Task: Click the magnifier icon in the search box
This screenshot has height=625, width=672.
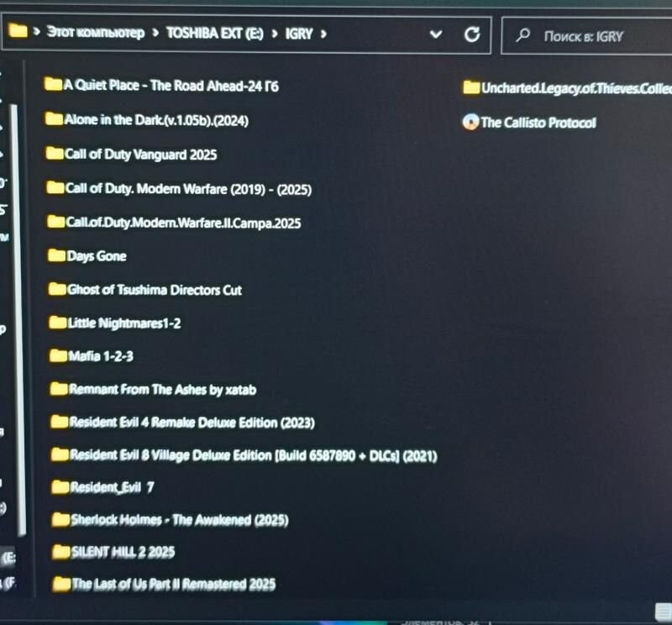Action: point(522,34)
